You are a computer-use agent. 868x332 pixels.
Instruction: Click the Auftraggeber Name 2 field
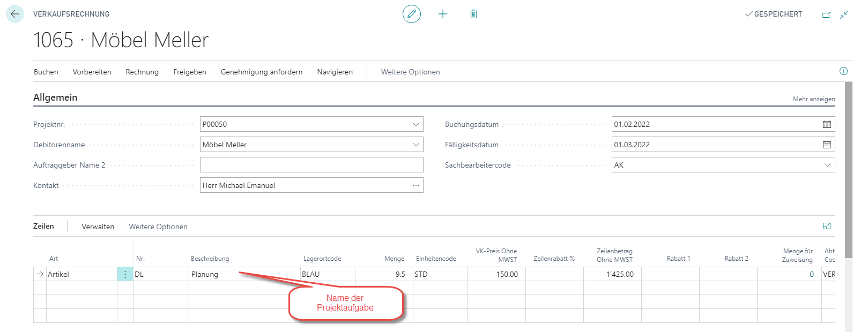click(311, 165)
